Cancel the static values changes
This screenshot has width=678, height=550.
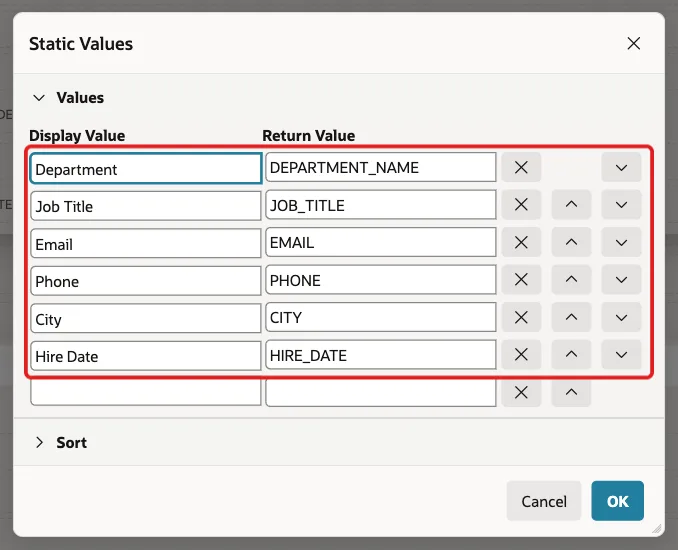pos(544,501)
